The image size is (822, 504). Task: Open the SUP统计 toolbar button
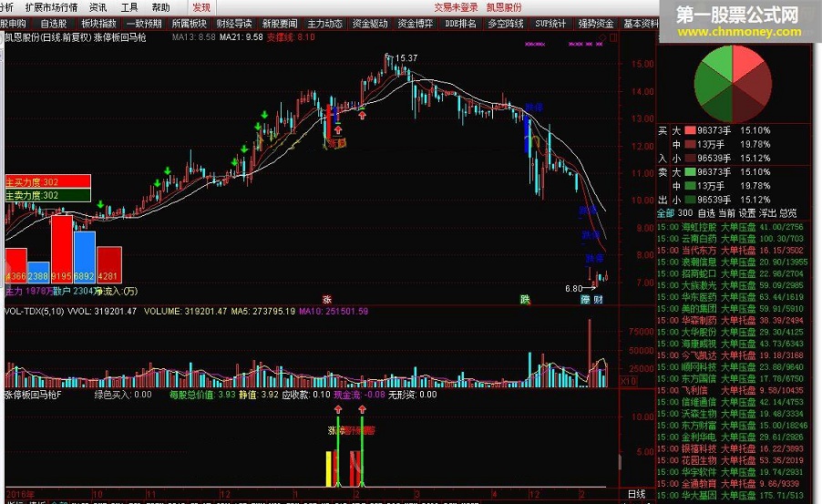coord(551,24)
